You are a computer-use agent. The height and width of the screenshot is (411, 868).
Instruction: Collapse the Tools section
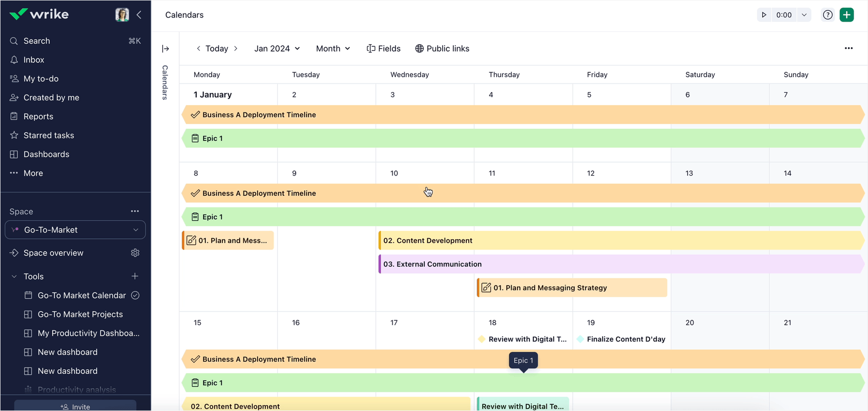click(14, 276)
